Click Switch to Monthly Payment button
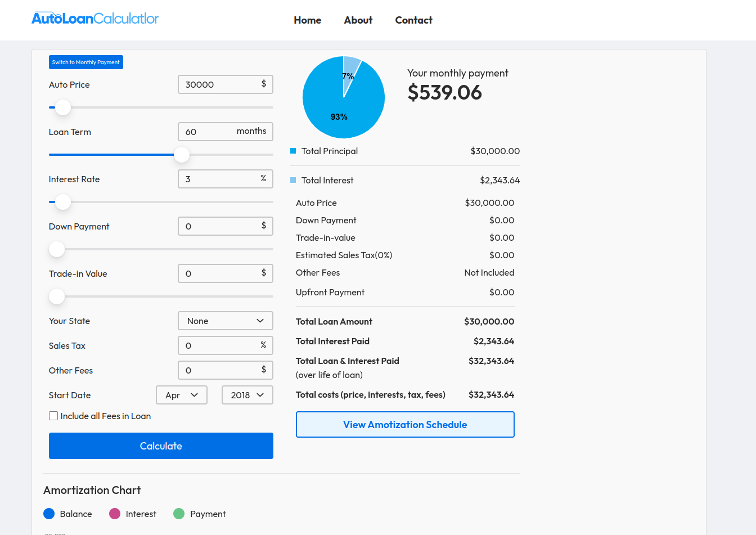This screenshot has height=535, width=756. click(86, 62)
